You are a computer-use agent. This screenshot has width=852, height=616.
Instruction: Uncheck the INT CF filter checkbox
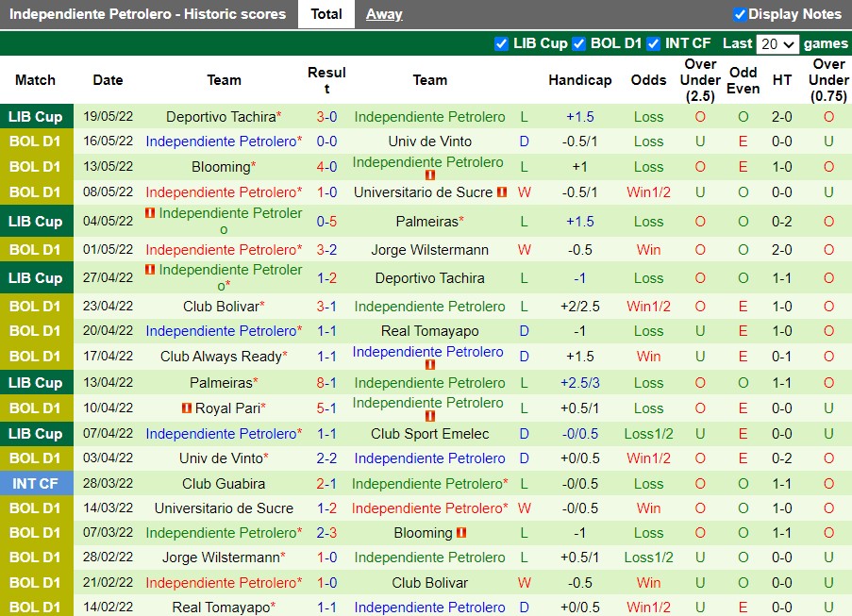(x=654, y=43)
